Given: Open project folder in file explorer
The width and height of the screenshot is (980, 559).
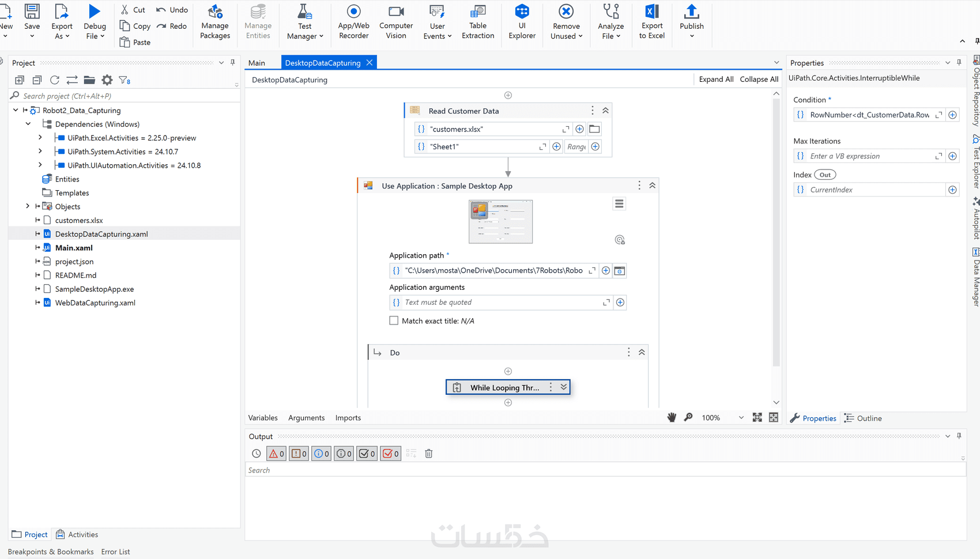Looking at the screenshot, I should click(89, 80).
